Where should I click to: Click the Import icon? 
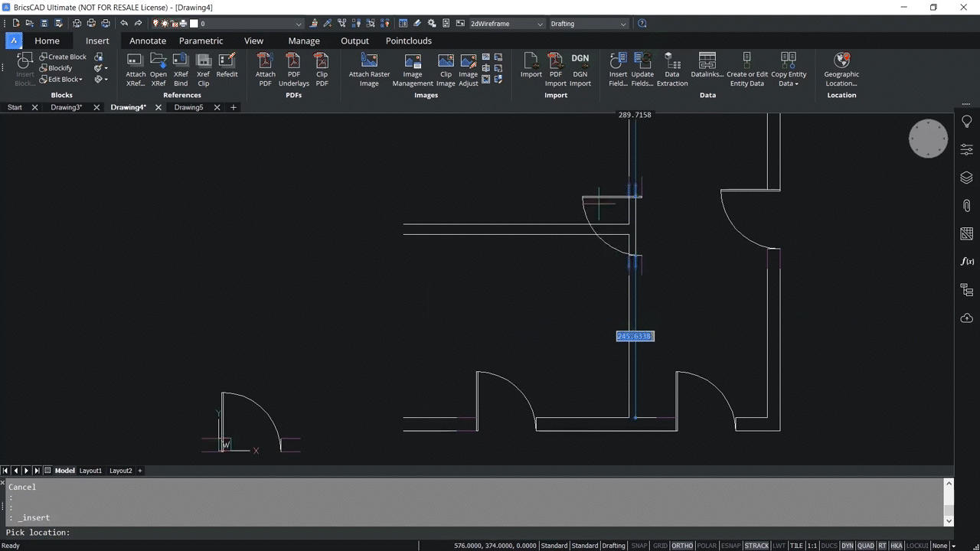coord(531,66)
